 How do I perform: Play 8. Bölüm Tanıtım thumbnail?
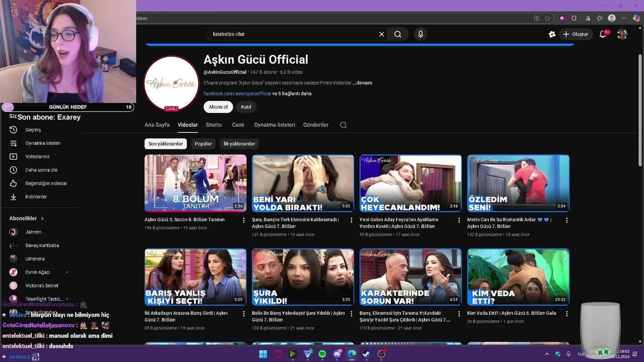point(196,183)
